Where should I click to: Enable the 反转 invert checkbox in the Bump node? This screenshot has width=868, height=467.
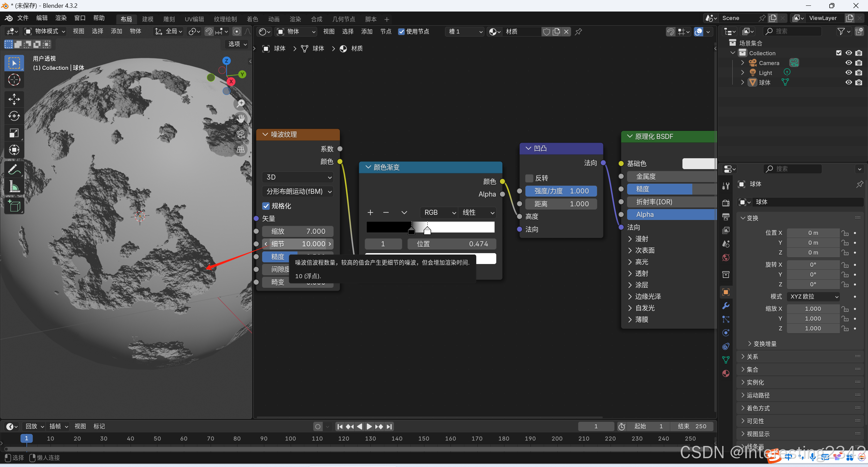coord(529,178)
